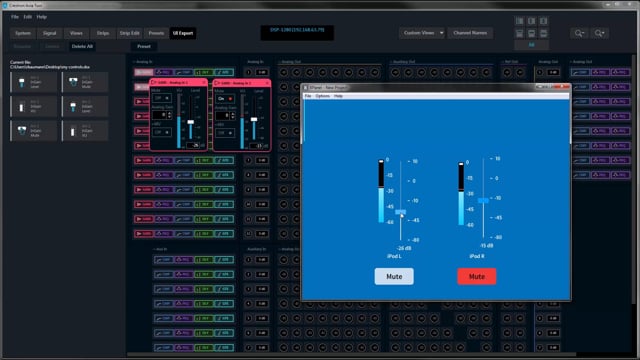
Task: Collapse the Analog In section header
Action: point(143,62)
